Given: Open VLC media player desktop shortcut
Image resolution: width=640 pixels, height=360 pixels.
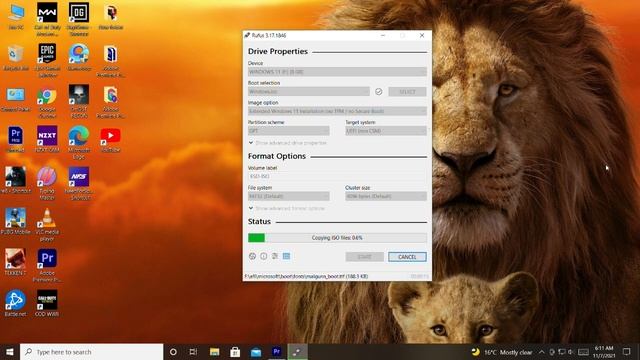Looking at the screenshot, I should click(x=47, y=224).
